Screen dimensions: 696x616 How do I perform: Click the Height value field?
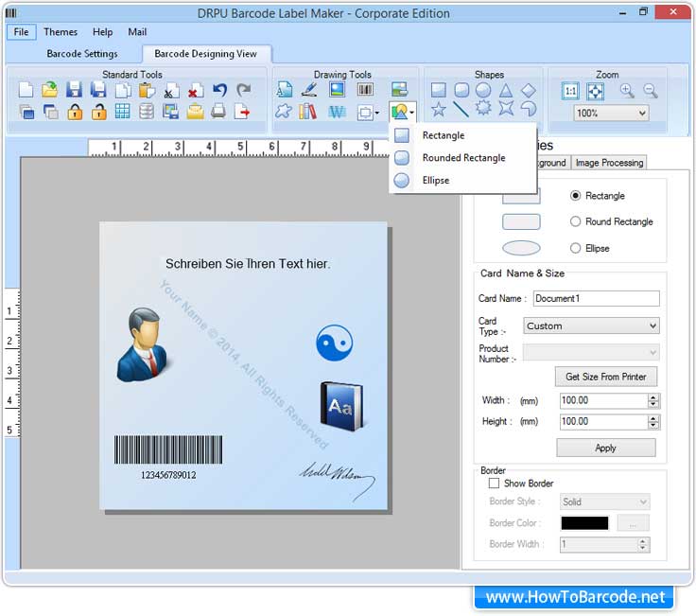[x=604, y=421]
